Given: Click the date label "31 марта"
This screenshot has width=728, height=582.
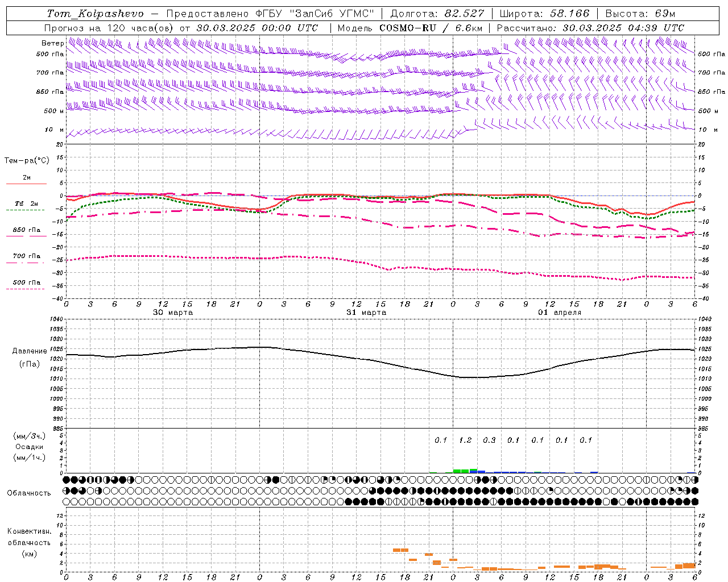Looking at the screenshot, I should pyautogui.click(x=366, y=313).
